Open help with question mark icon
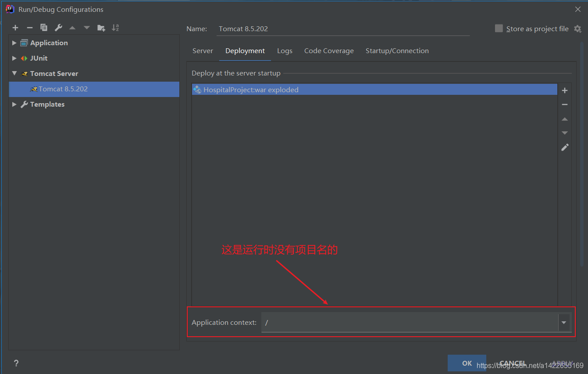This screenshot has width=588, height=374. point(16,363)
